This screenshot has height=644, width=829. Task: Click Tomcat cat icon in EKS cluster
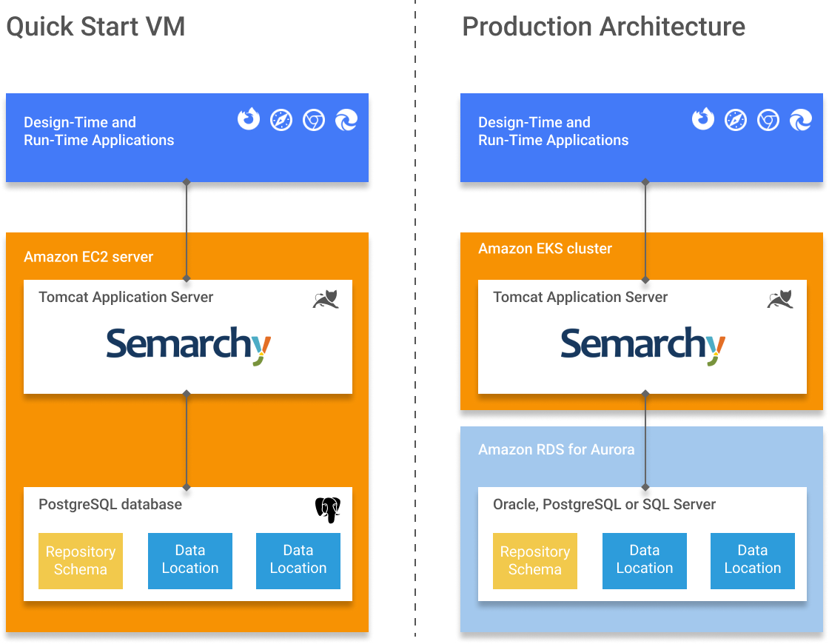click(780, 299)
